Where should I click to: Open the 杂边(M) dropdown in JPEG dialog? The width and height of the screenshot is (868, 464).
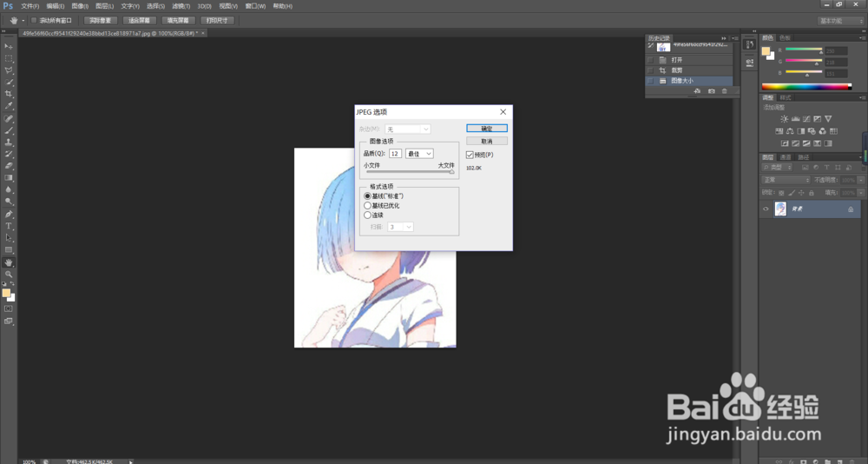(407, 129)
